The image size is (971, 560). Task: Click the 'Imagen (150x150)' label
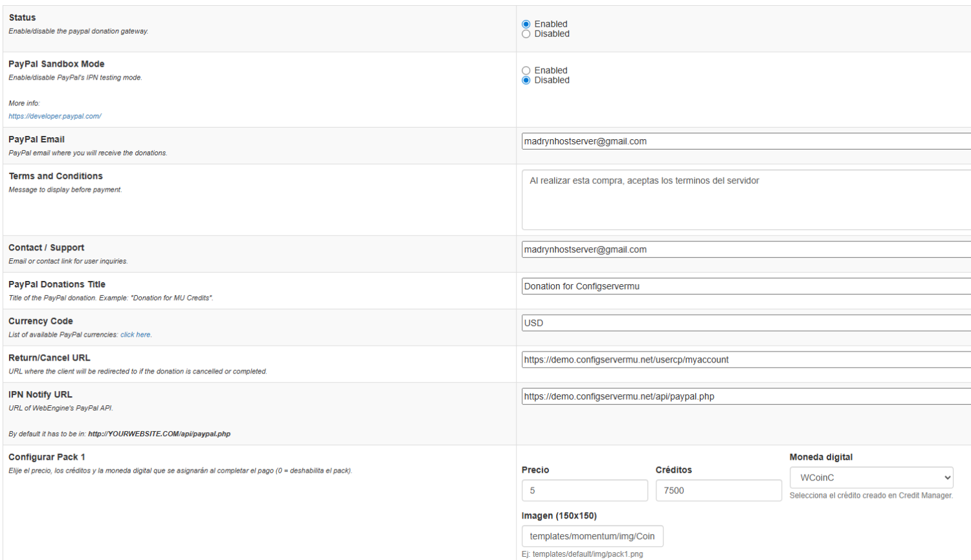tap(559, 516)
